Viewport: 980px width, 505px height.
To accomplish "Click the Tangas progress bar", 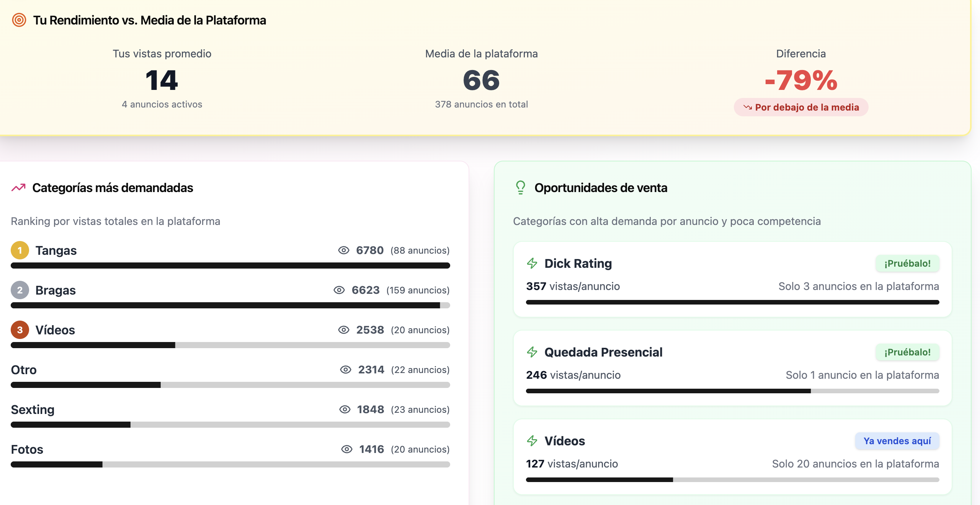I will click(x=230, y=266).
